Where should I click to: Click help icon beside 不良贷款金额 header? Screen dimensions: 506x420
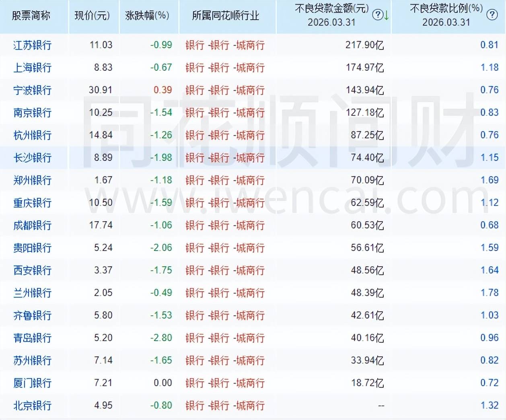click(378, 15)
